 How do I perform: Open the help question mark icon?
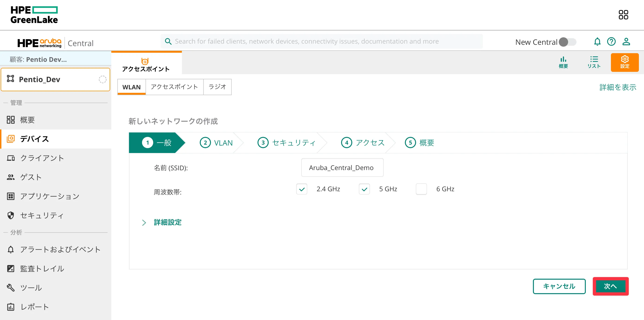coord(611,42)
